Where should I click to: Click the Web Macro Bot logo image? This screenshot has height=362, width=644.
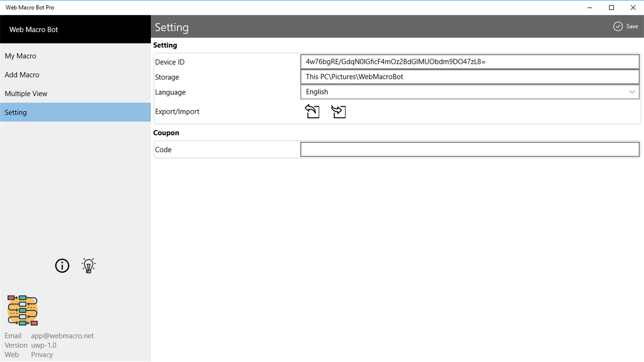point(23,310)
